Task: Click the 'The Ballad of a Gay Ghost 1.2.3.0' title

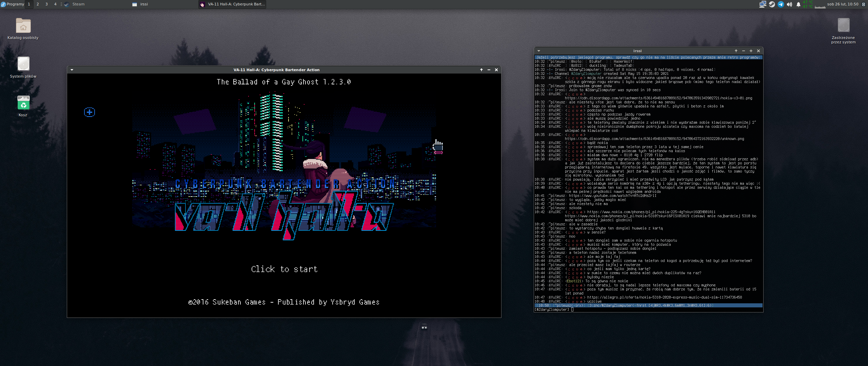Action: 284,82
